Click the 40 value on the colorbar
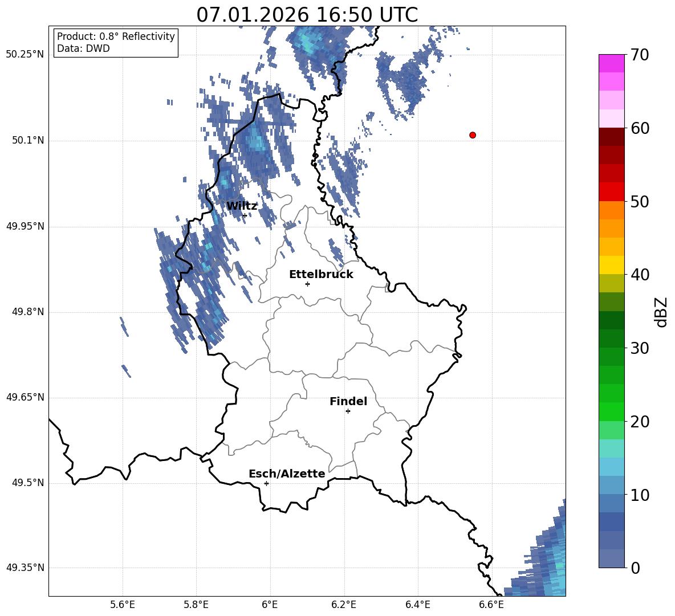The width and height of the screenshot is (675, 616). [640, 275]
